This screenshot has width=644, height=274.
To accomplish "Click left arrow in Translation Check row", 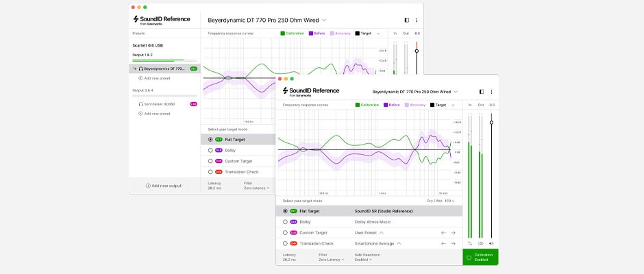I will click(x=443, y=243).
